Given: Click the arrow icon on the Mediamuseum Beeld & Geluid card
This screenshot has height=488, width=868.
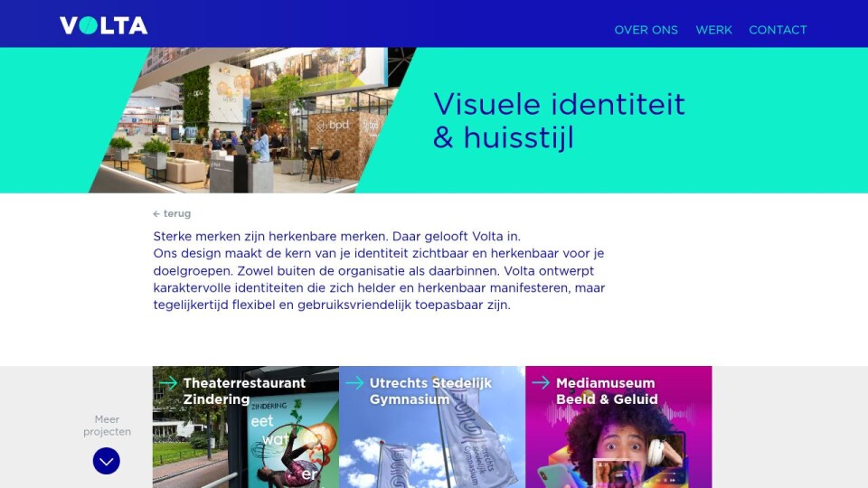Looking at the screenshot, I should pos(541,383).
